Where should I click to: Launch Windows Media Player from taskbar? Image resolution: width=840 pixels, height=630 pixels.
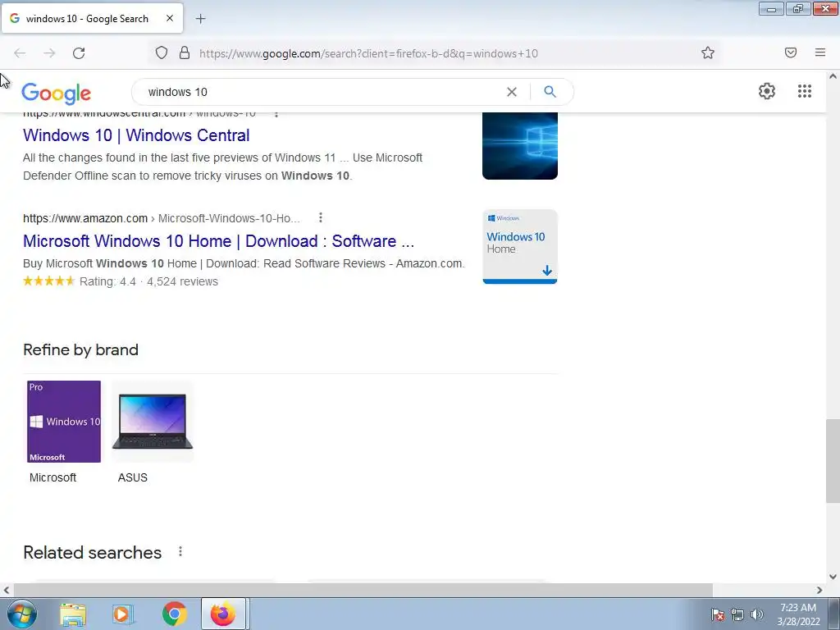[123, 614]
